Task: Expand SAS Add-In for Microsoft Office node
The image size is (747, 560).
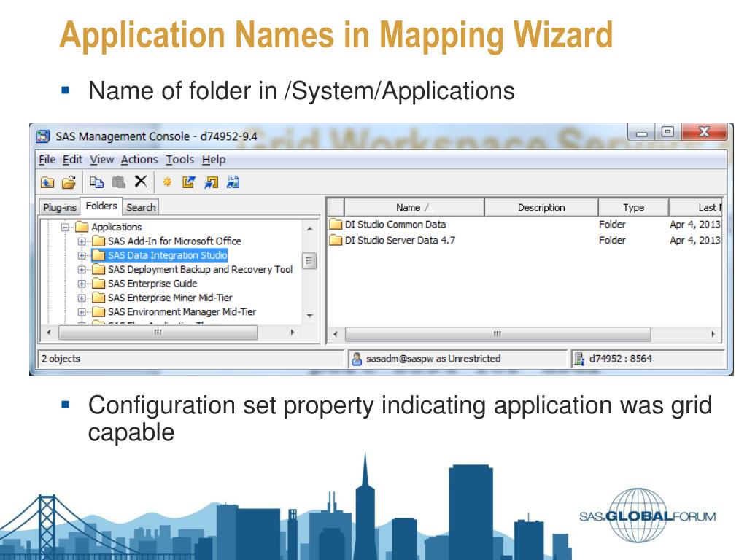Action: (82, 241)
